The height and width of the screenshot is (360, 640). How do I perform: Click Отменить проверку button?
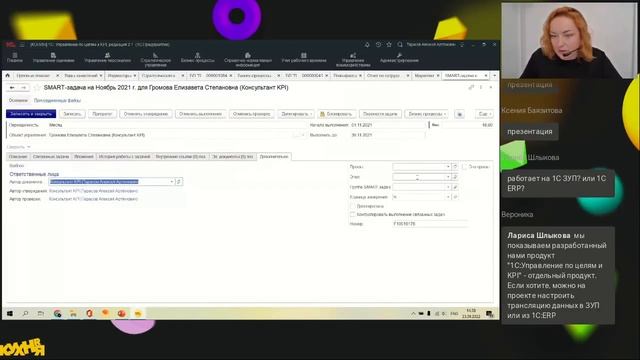(252, 114)
